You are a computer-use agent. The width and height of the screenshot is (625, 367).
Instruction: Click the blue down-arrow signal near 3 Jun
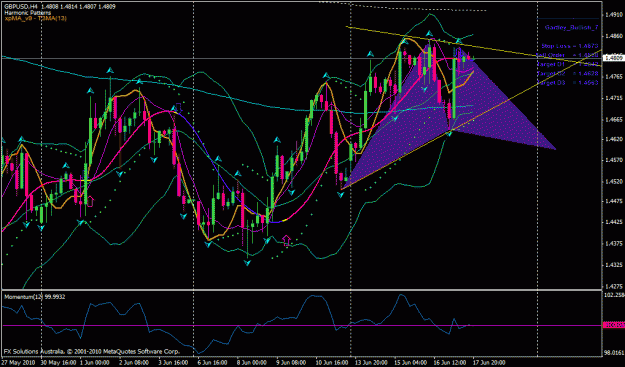click(x=178, y=108)
